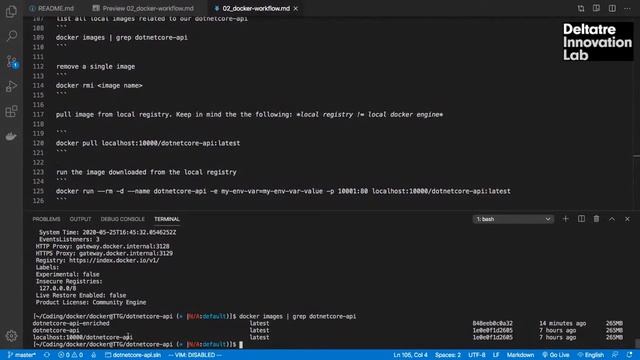Click line 123 'run the image downloaded' text
640x360 pixels.
pos(146,172)
